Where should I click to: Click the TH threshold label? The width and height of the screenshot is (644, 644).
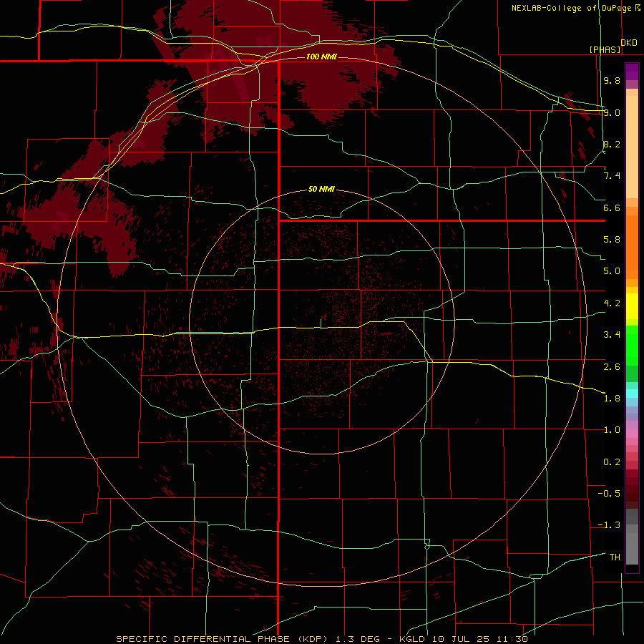[x=615, y=557]
